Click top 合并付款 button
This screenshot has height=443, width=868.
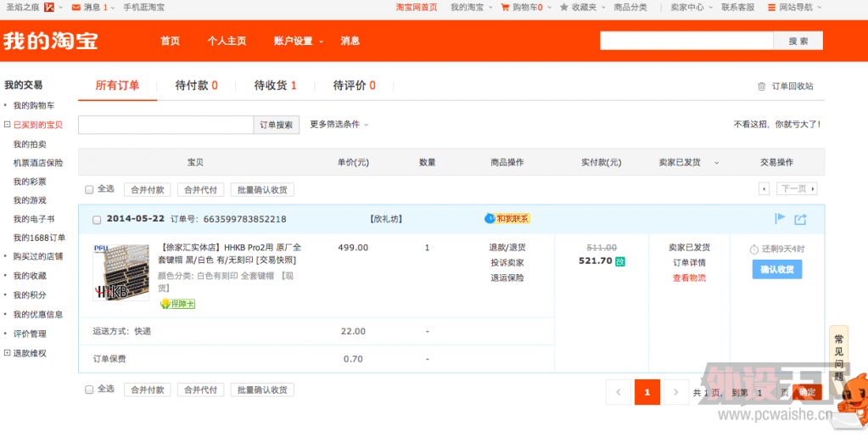coord(148,190)
